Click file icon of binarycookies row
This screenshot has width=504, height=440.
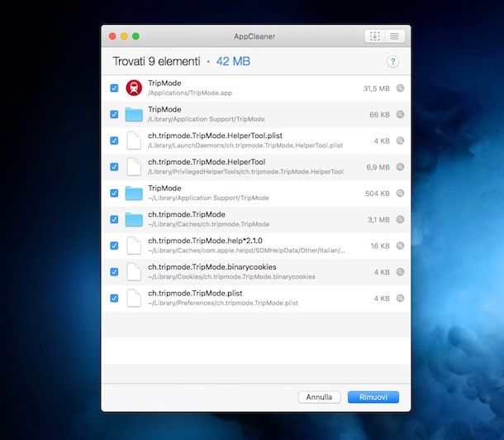pos(134,272)
